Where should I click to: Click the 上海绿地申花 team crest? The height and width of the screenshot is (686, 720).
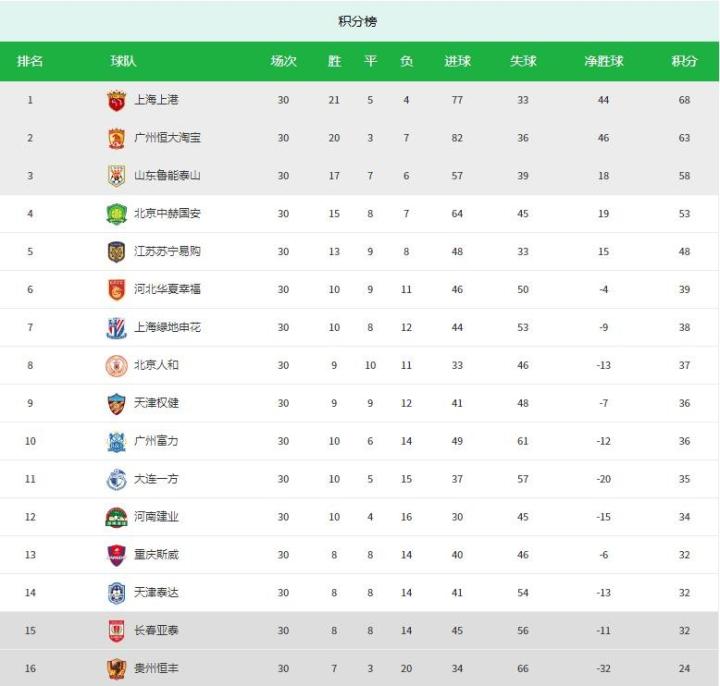[x=117, y=328]
